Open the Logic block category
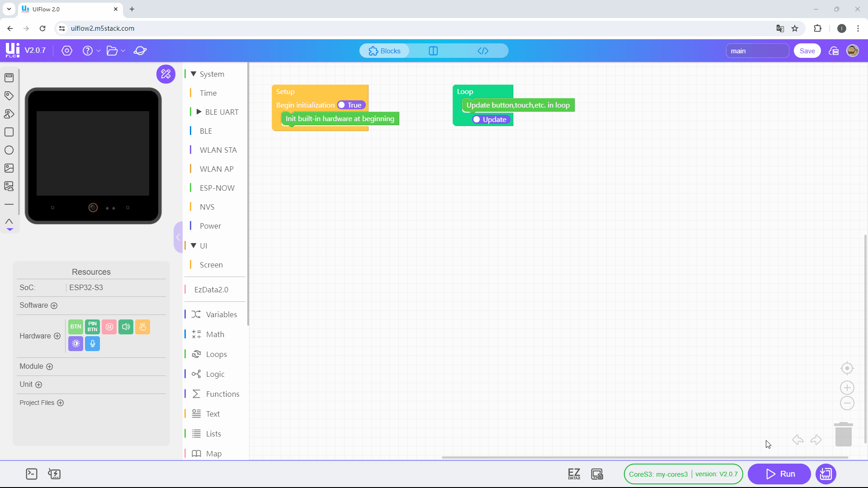Viewport: 868px width, 488px height. pos(215,374)
